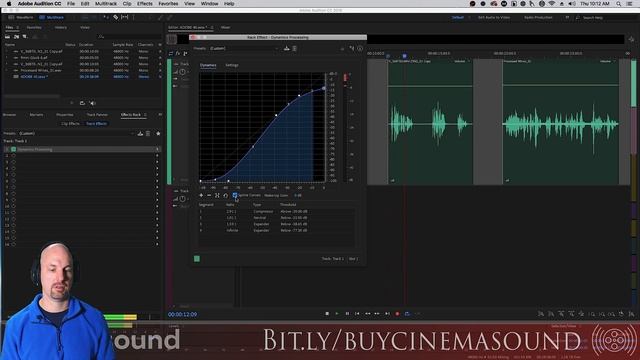Open File icon in Files panel

pos(7,37)
